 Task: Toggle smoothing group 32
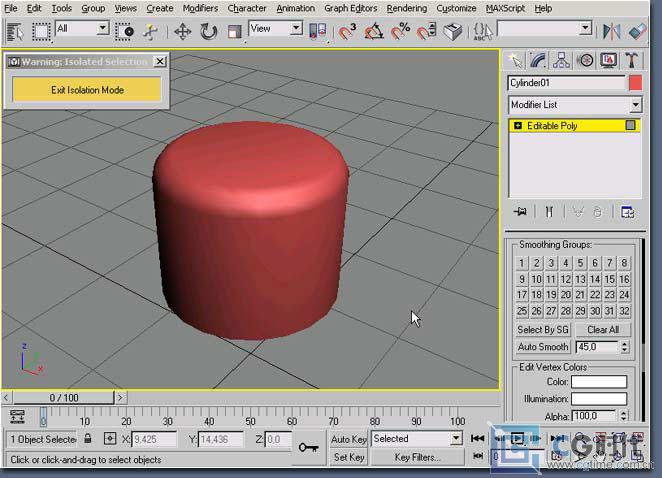pos(624,311)
